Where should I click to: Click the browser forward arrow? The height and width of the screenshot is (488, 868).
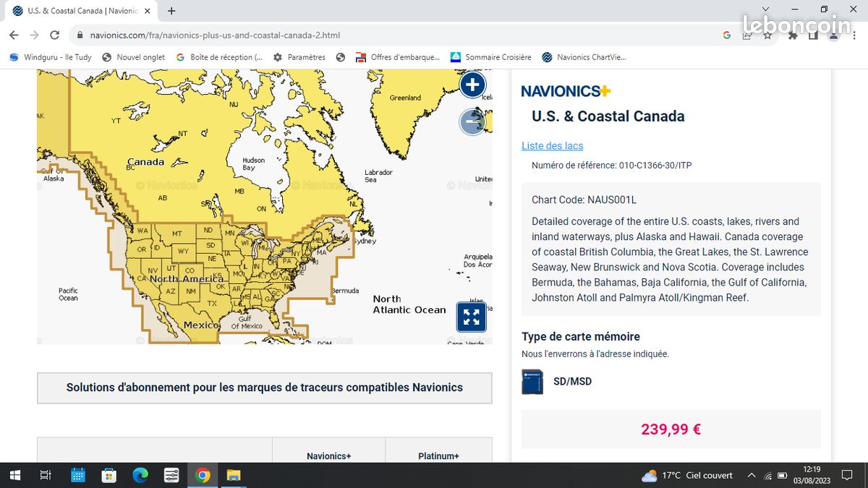tap(34, 35)
